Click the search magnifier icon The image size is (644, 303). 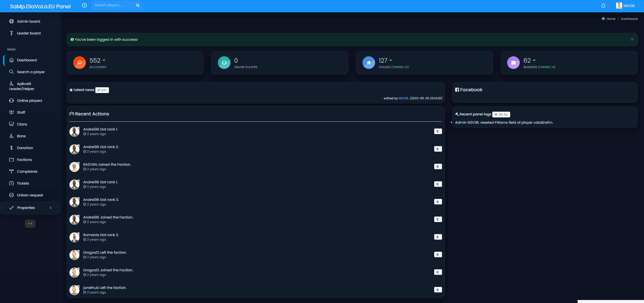pyautogui.click(x=138, y=5)
